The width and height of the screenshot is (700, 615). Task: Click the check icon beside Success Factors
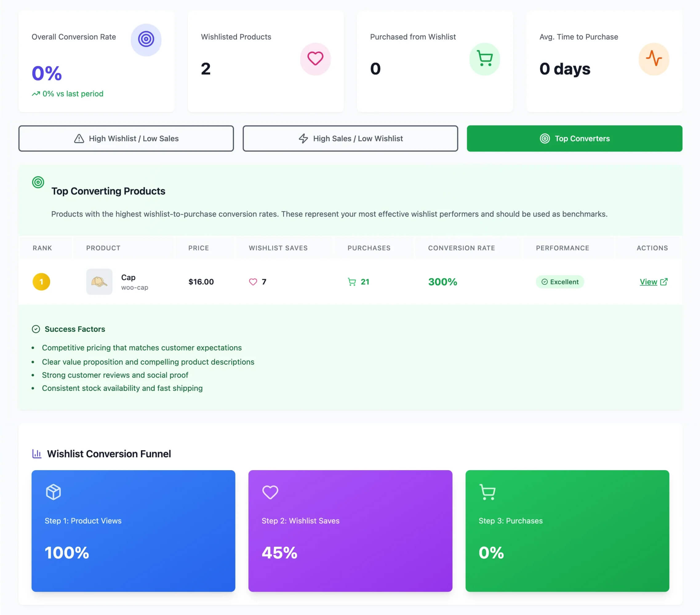[36, 329]
